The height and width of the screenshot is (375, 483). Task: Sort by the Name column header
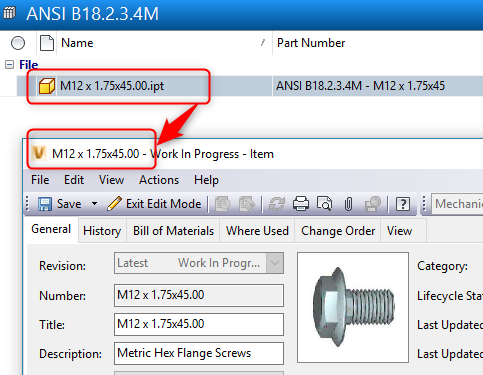coord(164,43)
